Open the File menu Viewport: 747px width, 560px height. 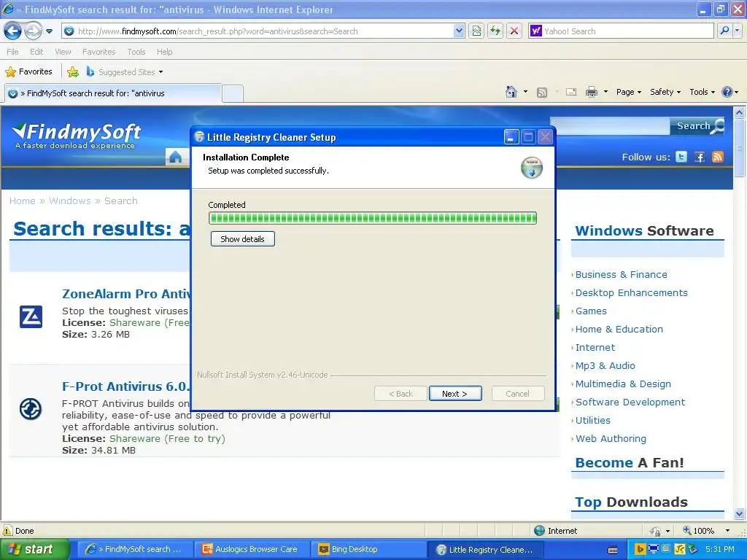[13, 52]
